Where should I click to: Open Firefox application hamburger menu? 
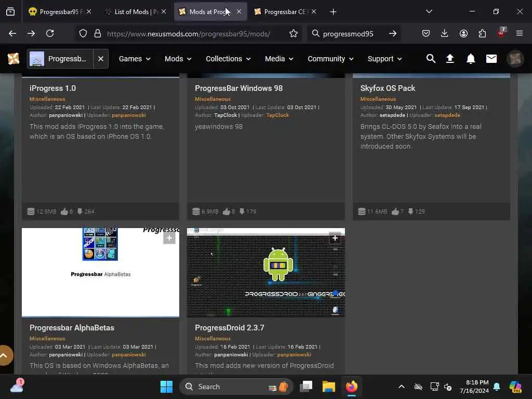point(520,33)
